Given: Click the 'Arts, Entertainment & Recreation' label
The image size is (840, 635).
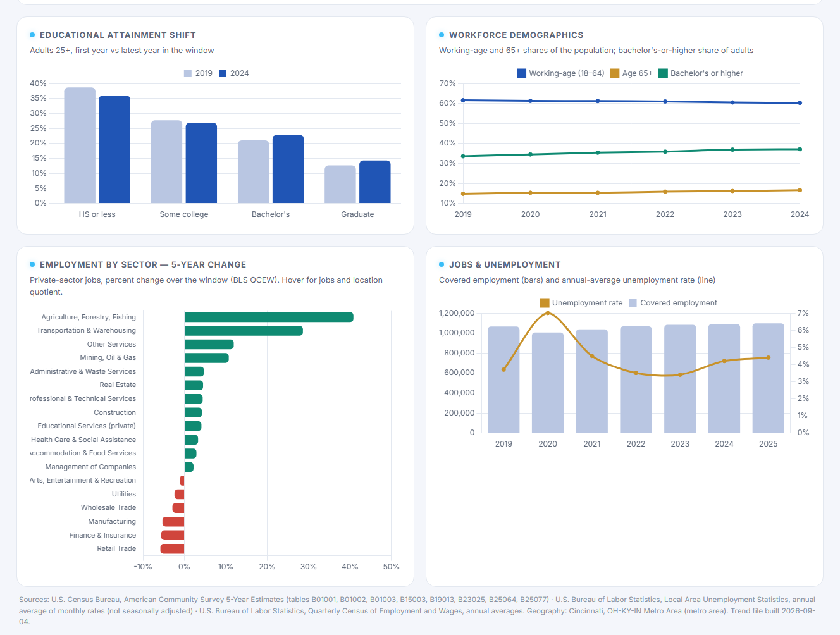Looking at the screenshot, I should click(x=83, y=480).
